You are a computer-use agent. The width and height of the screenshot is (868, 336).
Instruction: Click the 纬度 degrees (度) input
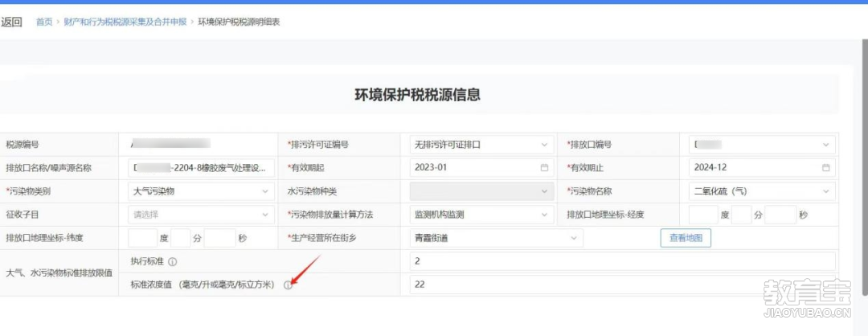pyautogui.click(x=142, y=238)
